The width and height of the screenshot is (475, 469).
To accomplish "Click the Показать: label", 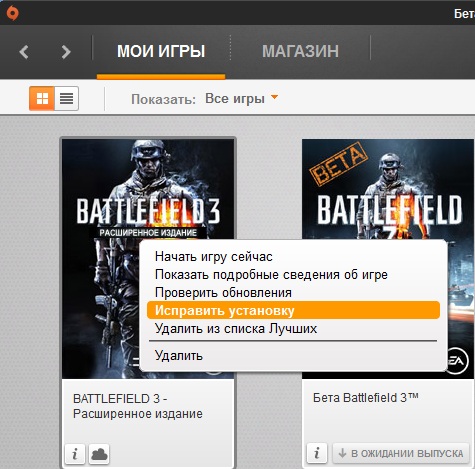I will (163, 99).
